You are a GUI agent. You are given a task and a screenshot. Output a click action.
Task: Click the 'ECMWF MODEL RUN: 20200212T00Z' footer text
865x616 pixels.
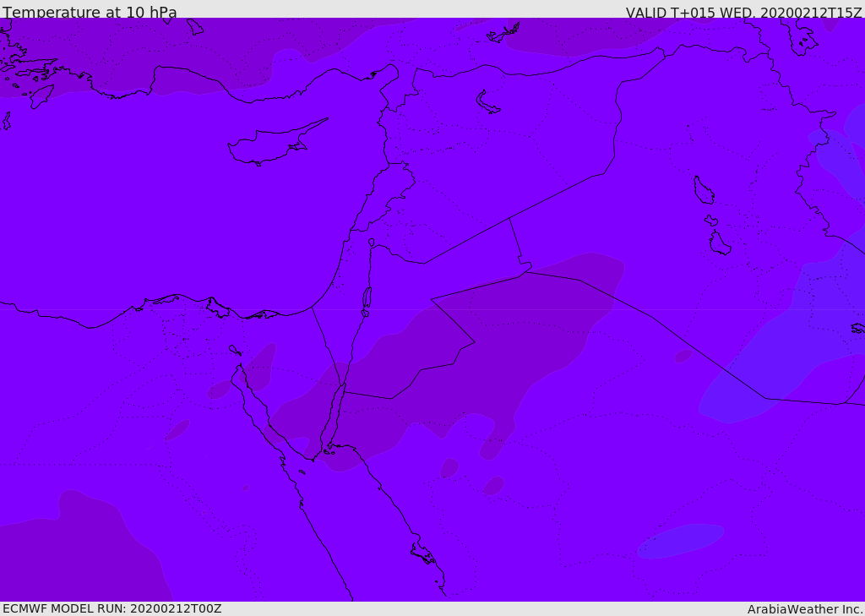pyautogui.click(x=112, y=609)
